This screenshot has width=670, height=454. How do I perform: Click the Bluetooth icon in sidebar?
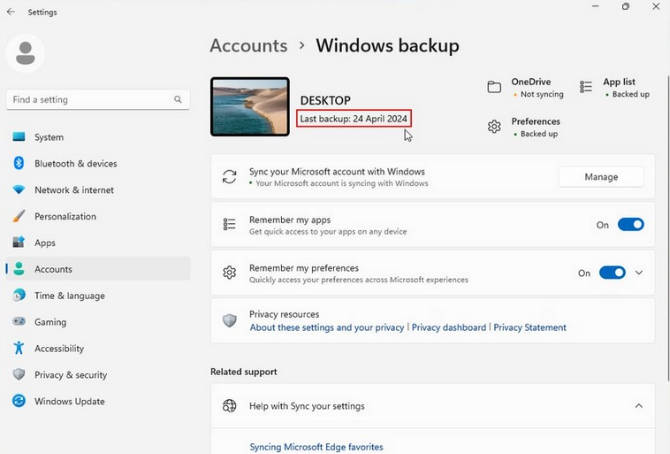(x=19, y=163)
